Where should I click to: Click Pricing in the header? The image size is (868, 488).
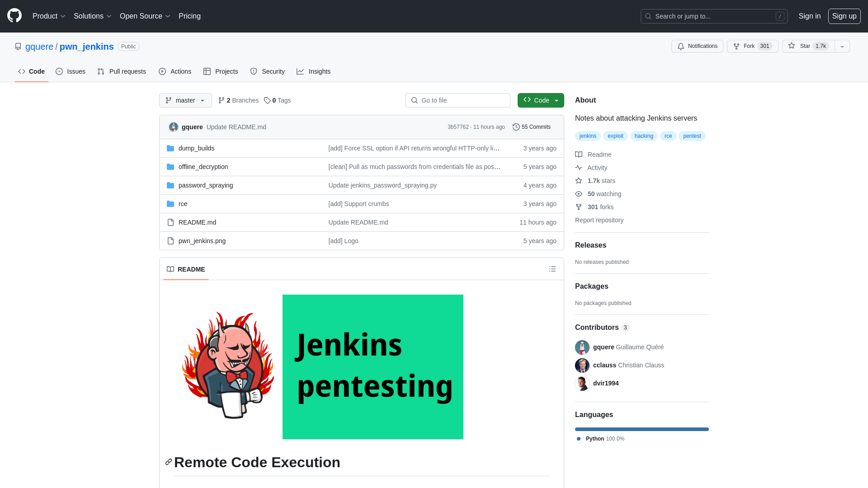coord(189,16)
